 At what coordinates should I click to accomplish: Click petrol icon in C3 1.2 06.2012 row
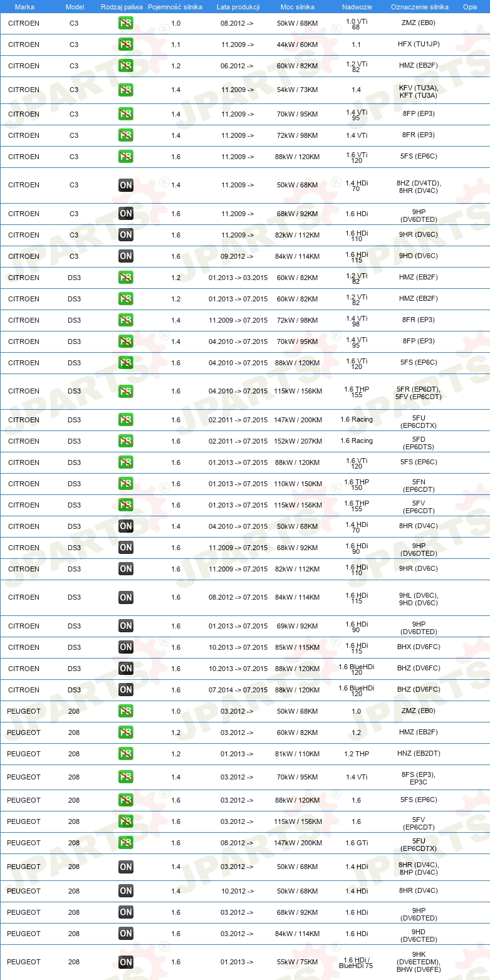click(126, 66)
